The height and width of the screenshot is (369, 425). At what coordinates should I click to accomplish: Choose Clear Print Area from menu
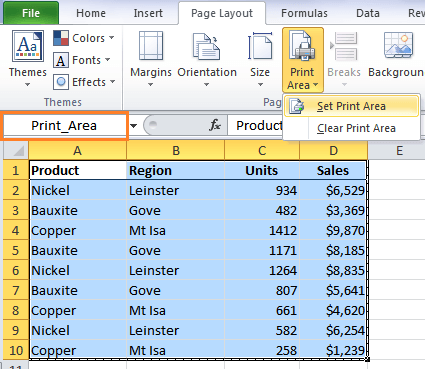tap(351, 128)
